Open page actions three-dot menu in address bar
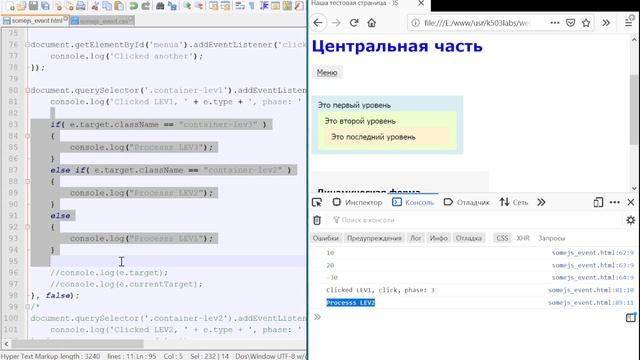Screen dimensions: 640x360 [x=555, y=23]
